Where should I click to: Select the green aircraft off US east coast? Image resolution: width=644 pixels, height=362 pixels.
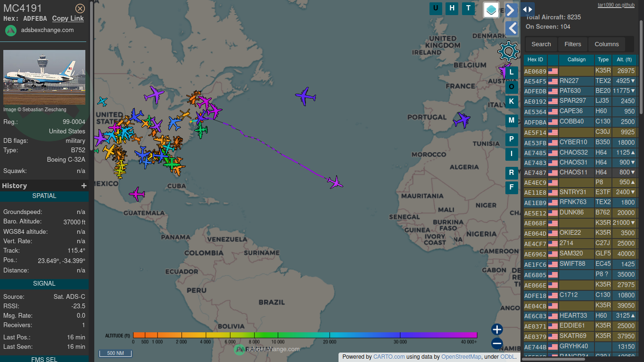(201, 130)
